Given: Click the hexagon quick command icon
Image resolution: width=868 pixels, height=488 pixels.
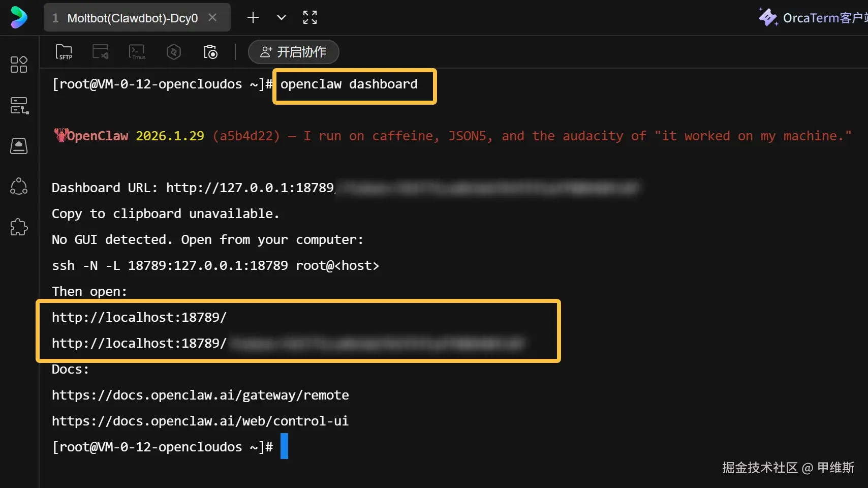Looking at the screenshot, I should coord(174,52).
